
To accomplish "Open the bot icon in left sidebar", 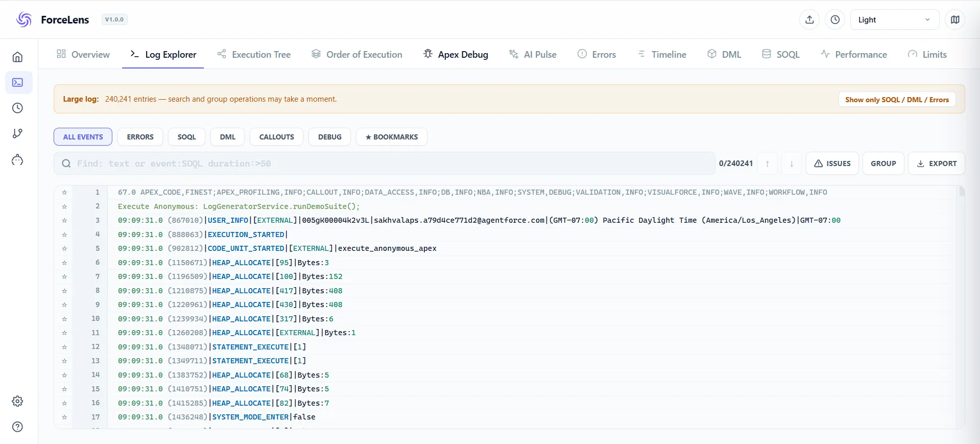I will [18, 160].
